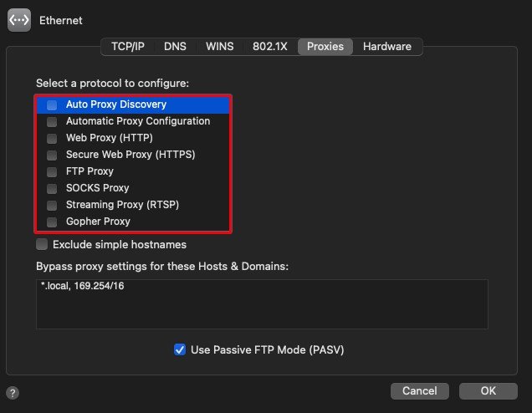Toggle Exclude simple hostnames checkbox
The height and width of the screenshot is (413, 532).
pyautogui.click(x=42, y=245)
